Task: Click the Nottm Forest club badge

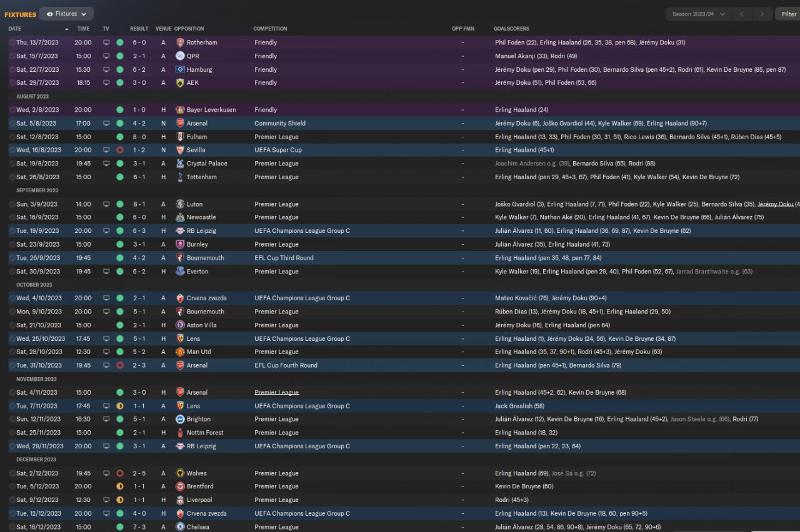Action: pos(180,433)
